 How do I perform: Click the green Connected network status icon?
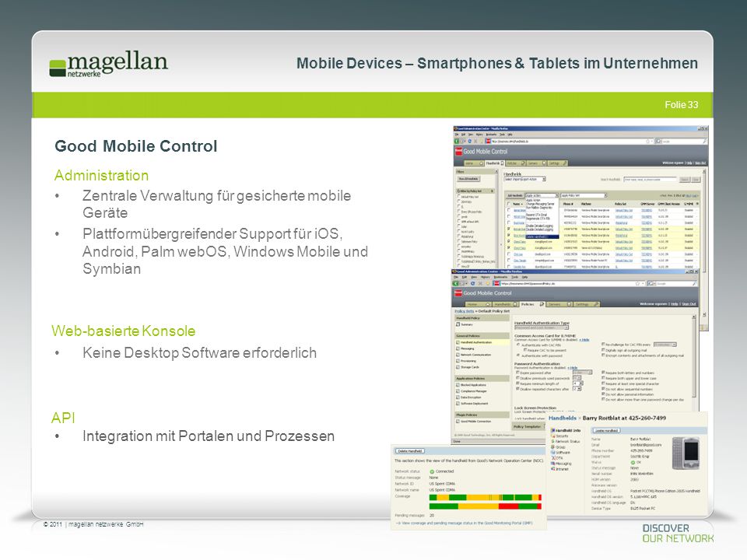[432, 471]
